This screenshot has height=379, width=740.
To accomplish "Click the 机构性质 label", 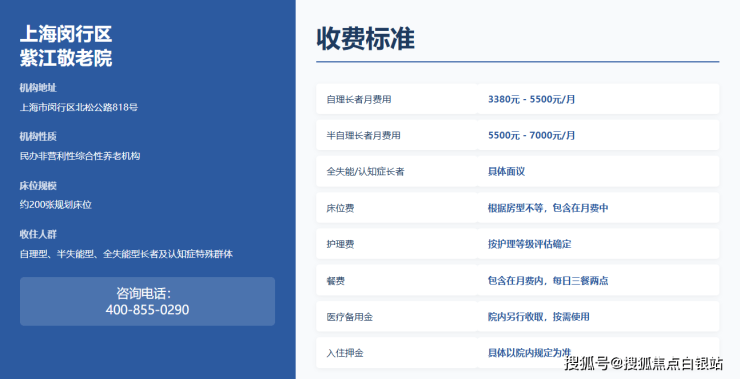I will [38, 136].
